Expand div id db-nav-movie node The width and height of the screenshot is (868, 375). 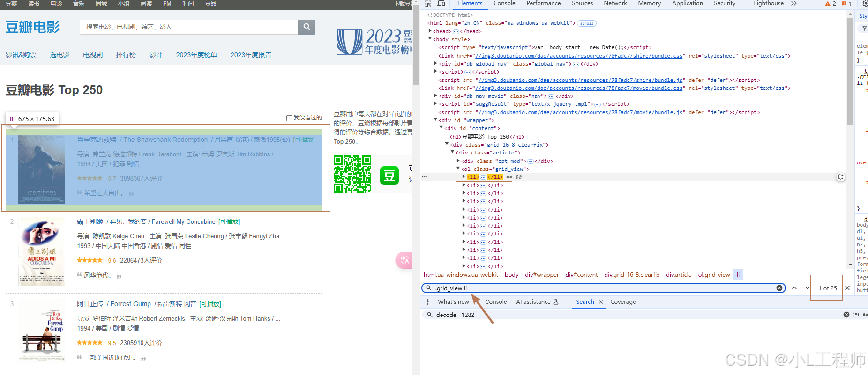coord(436,96)
